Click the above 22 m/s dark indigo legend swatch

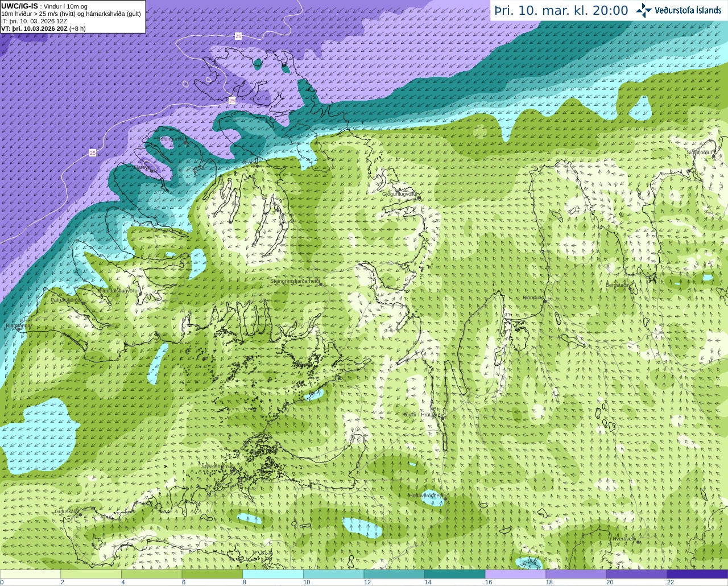(x=697, y=574)
